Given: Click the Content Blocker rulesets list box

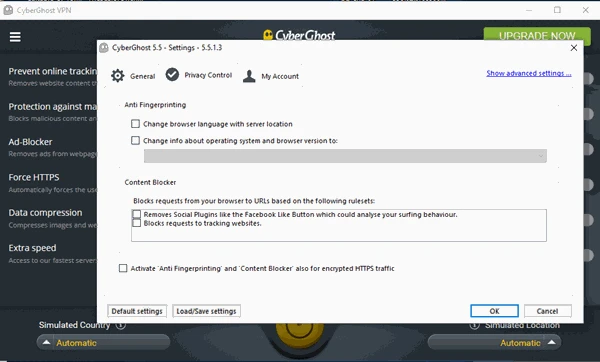Looking at the screenshot, I should click(339, 225).
